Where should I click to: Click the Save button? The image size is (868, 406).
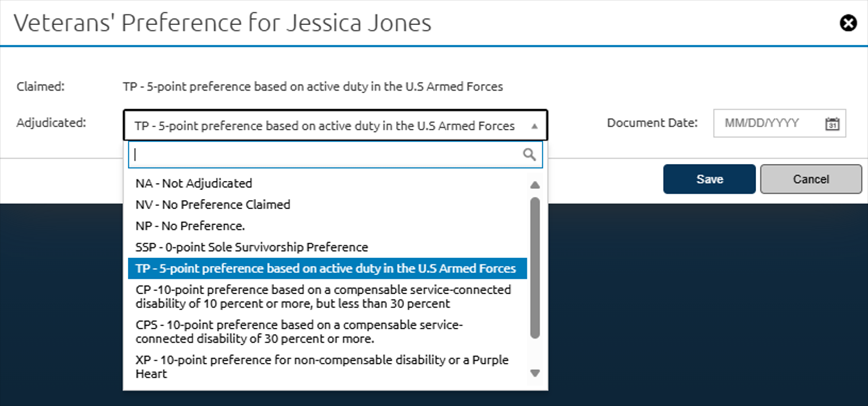709,179
